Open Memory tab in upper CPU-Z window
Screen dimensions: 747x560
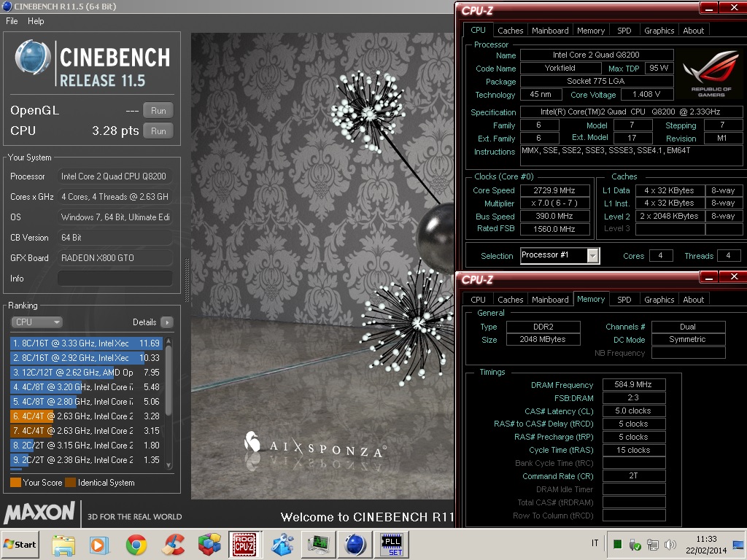coord(591,31)
